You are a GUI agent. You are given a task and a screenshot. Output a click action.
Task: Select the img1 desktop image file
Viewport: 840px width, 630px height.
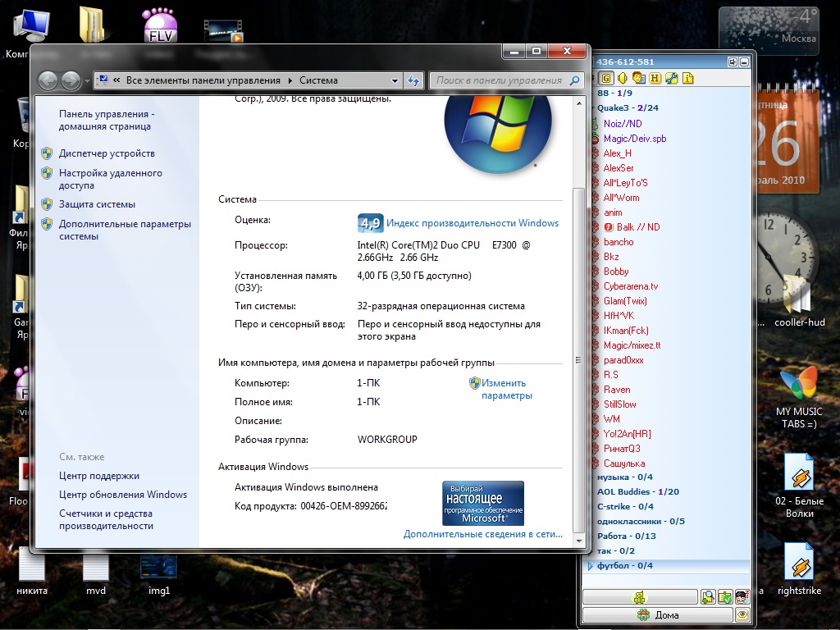coord(158,575)
